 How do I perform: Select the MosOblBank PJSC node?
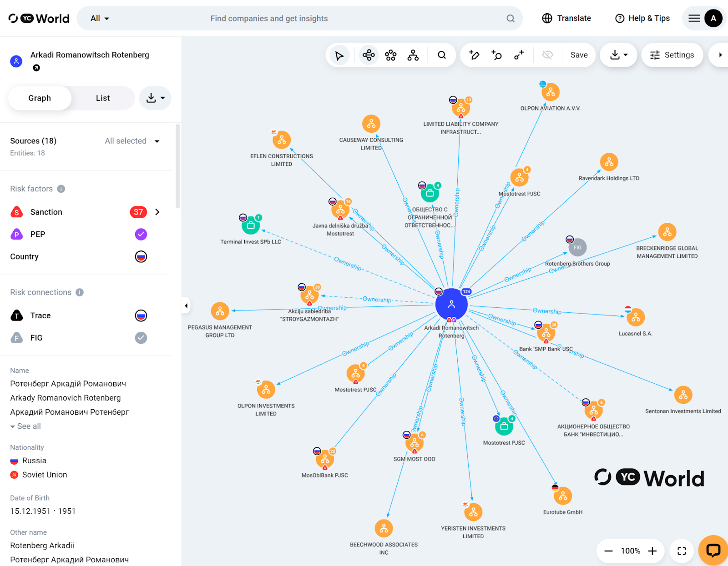click(325, 459)
